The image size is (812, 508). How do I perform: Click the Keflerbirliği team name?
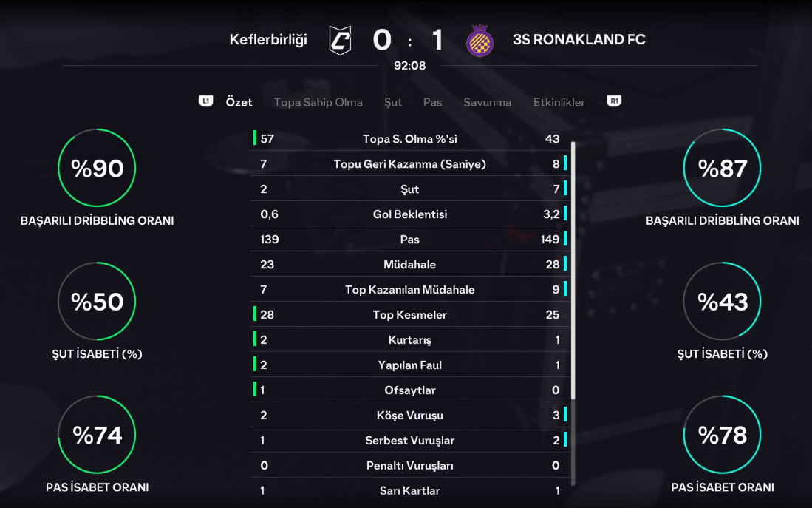(267, 40)
